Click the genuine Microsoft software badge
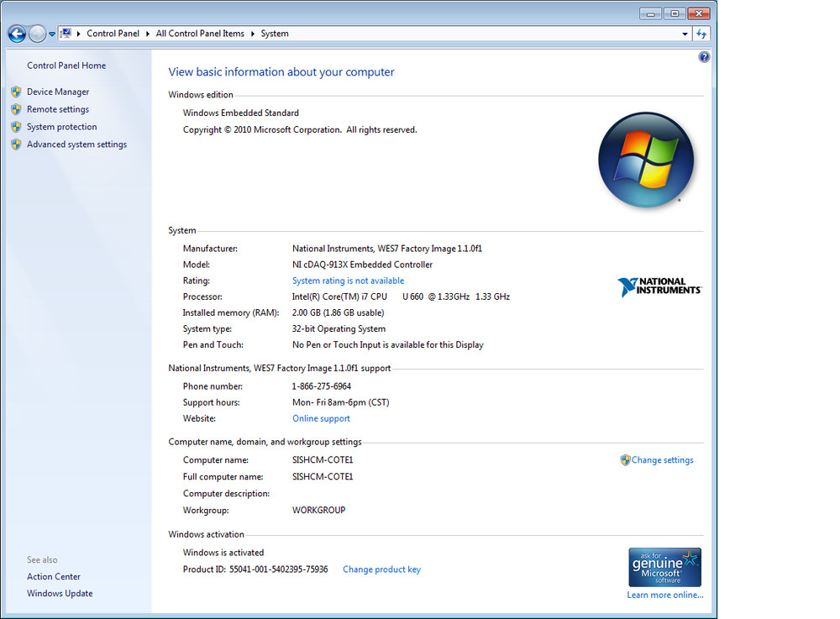840x619 pixels. [x=664, y=567]
